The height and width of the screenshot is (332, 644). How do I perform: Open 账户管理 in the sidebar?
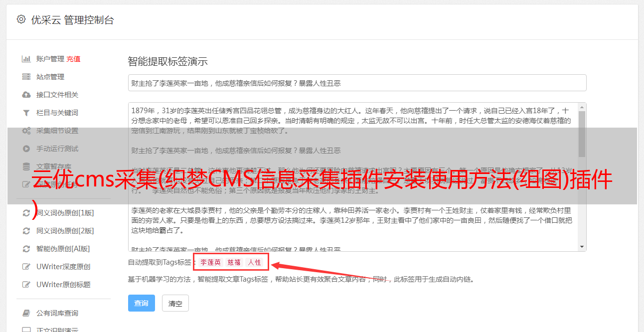click(50, 59)
